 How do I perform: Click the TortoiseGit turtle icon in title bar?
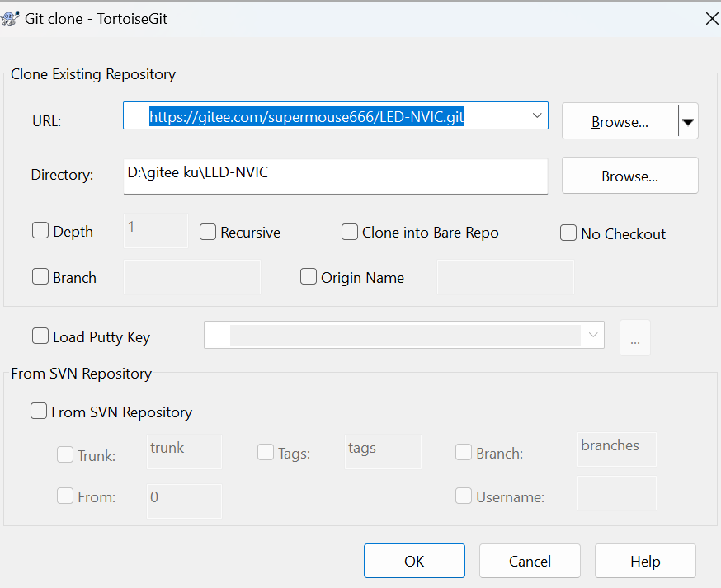pyautogui.click(x=10, y=18)
